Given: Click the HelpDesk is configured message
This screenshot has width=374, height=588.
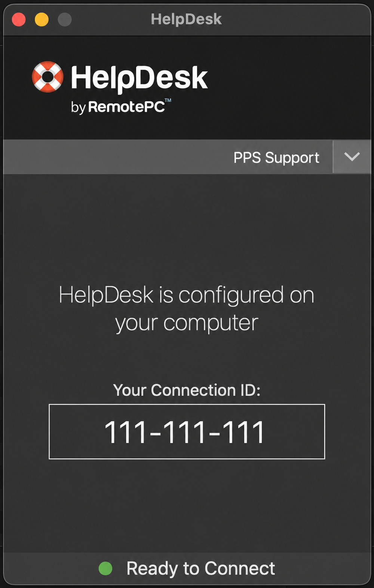Looking at the screenshot, I should (187, 308).
